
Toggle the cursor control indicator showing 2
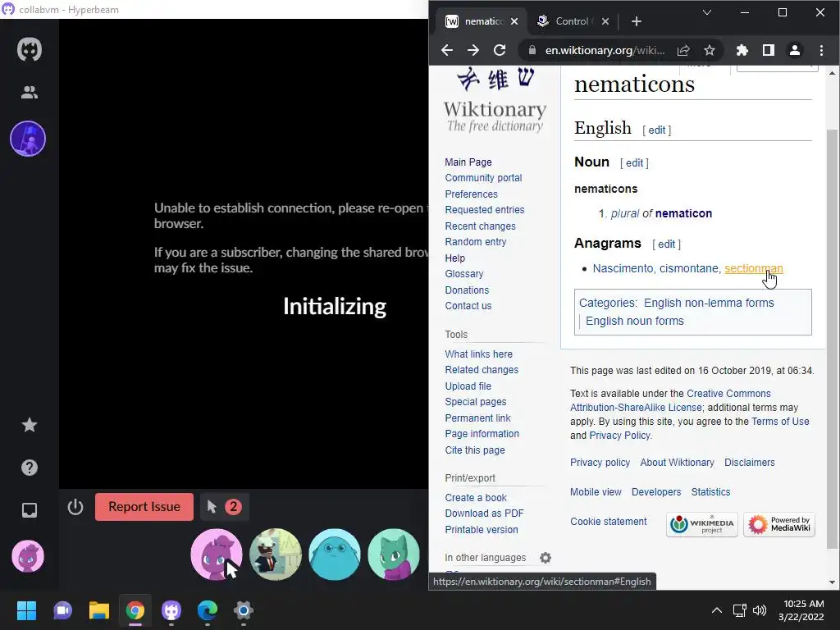click(224, 507)
